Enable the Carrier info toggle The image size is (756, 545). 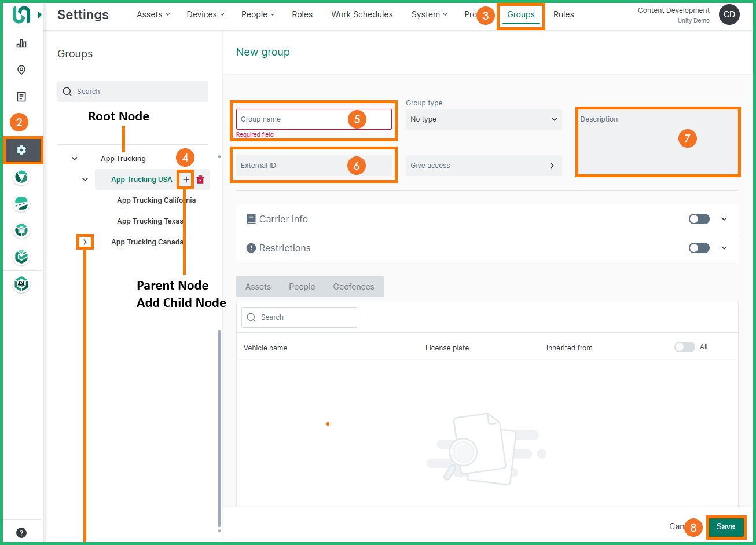699,219
